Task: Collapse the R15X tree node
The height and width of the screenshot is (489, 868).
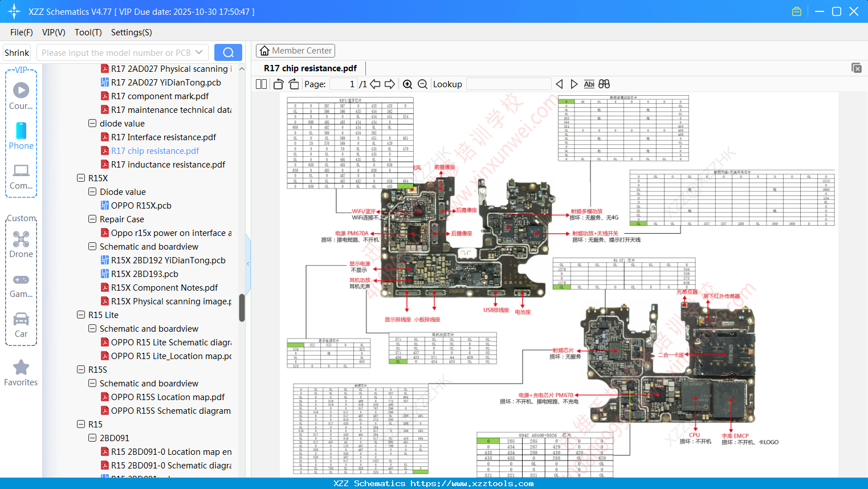Action: point(81,178)
